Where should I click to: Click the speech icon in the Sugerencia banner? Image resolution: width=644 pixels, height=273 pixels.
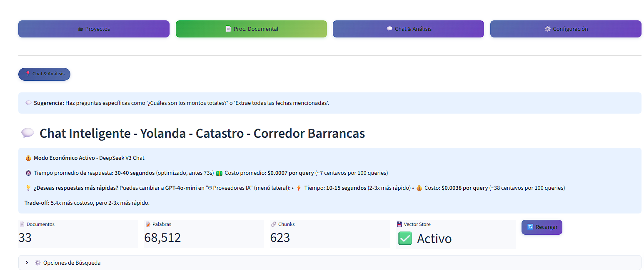point(28,102)
